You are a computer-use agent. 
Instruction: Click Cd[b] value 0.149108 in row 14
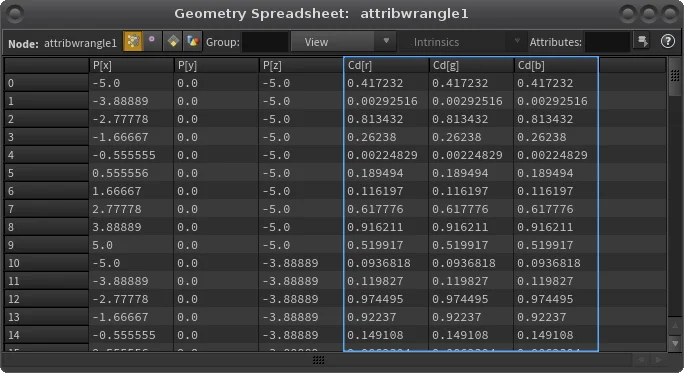[545, 335]
